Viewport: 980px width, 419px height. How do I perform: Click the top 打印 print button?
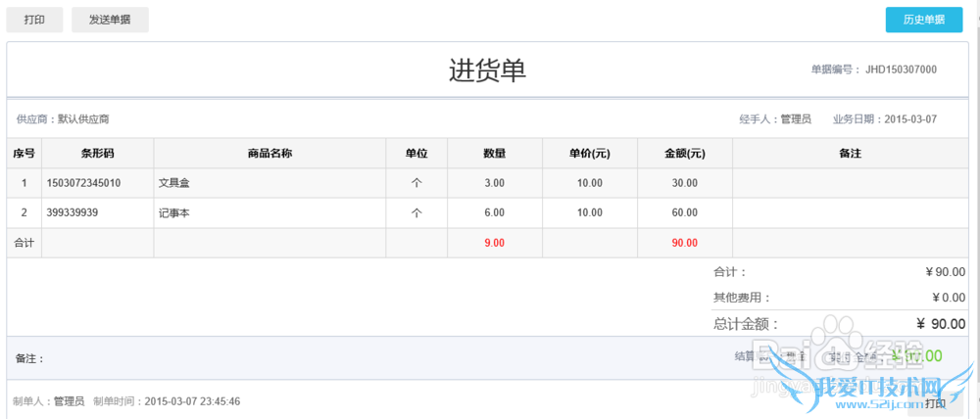[x=34, y=20]
